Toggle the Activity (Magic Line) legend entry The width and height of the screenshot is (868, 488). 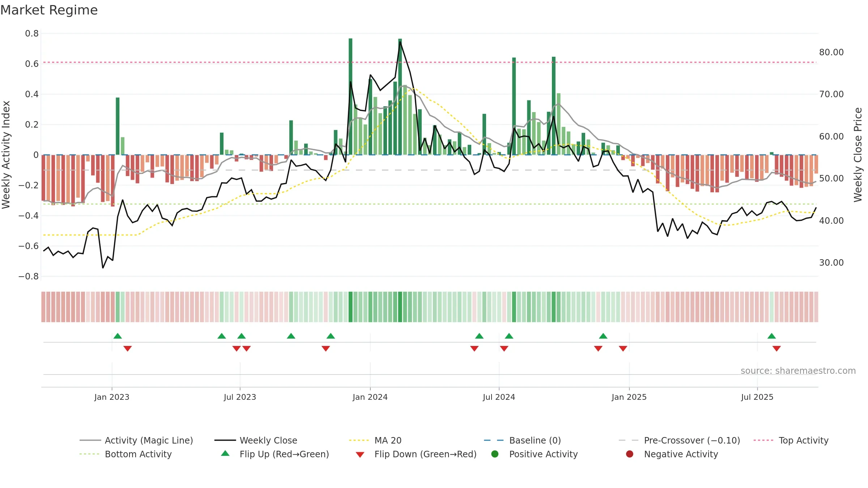(136, 440)
